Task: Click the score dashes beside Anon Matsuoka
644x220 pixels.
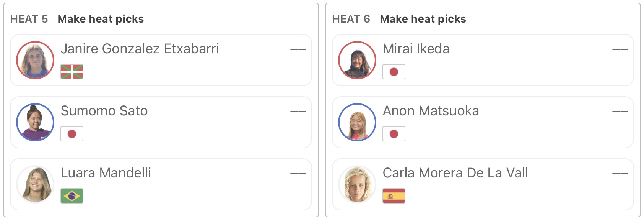Action: click(x=620, y=112)
